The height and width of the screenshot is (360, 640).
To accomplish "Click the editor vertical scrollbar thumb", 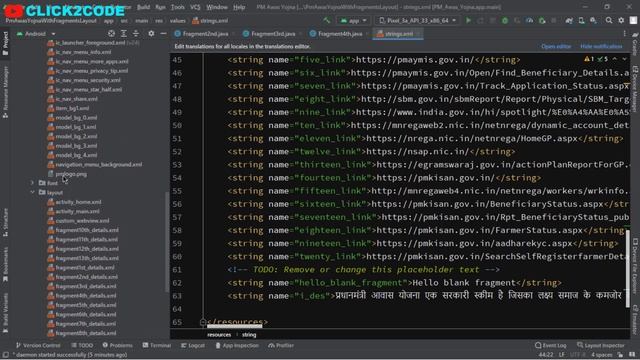I will [627, 268].
